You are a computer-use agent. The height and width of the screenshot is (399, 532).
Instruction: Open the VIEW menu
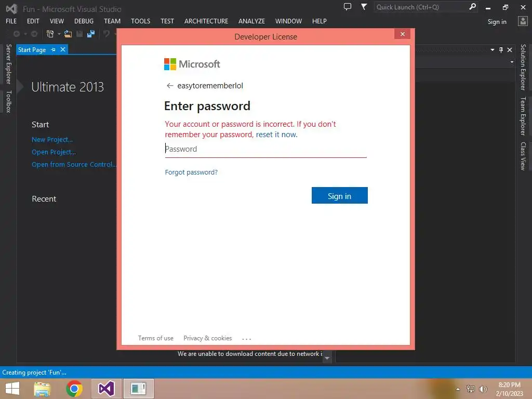tap(57, 21)
